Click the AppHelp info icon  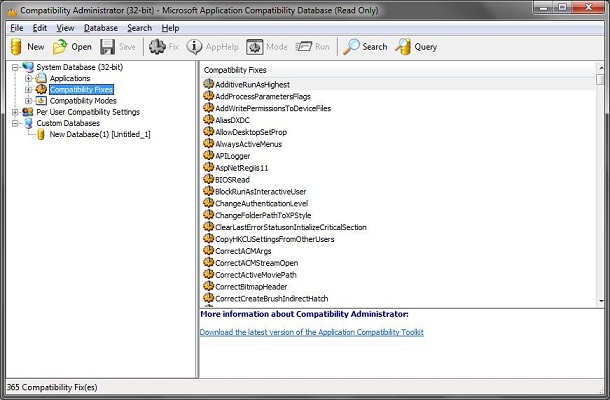point(194,47)
